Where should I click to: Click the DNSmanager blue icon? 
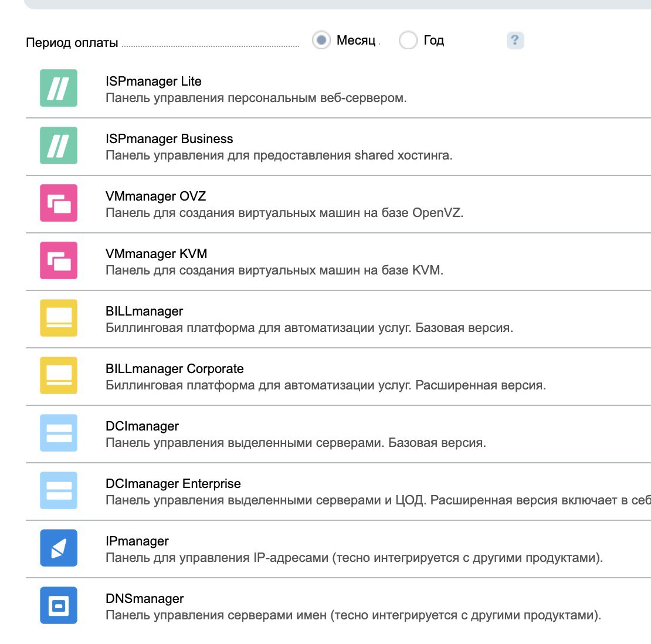coord(59,605)
